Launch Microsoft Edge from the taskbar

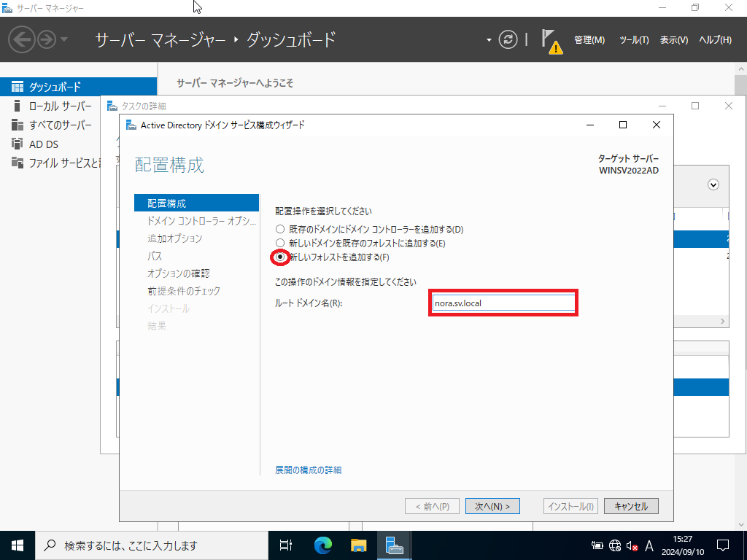tap(323, 545)
